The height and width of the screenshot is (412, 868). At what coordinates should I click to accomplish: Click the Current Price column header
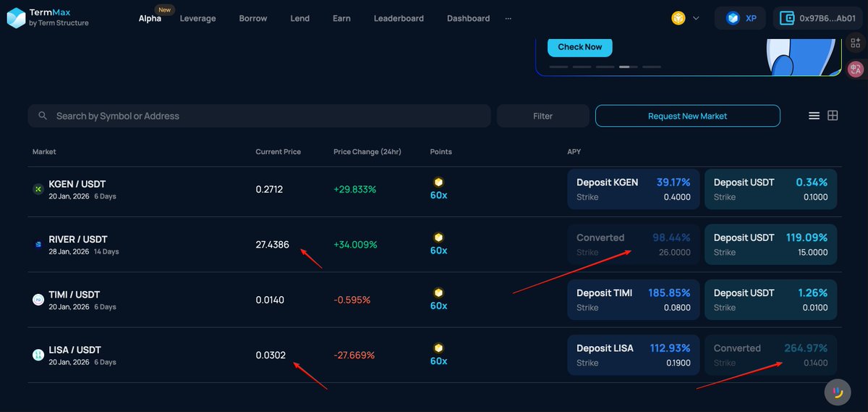(x=278, y=152)
